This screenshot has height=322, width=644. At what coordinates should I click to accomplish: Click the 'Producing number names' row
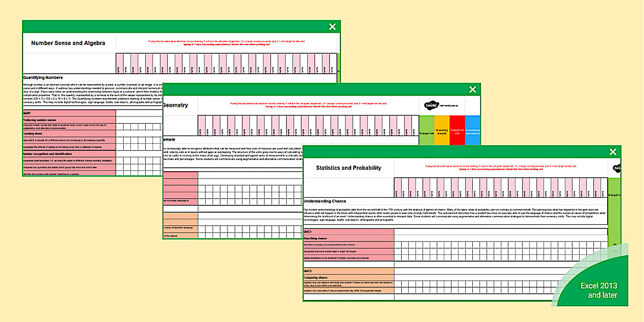point(68,120)
